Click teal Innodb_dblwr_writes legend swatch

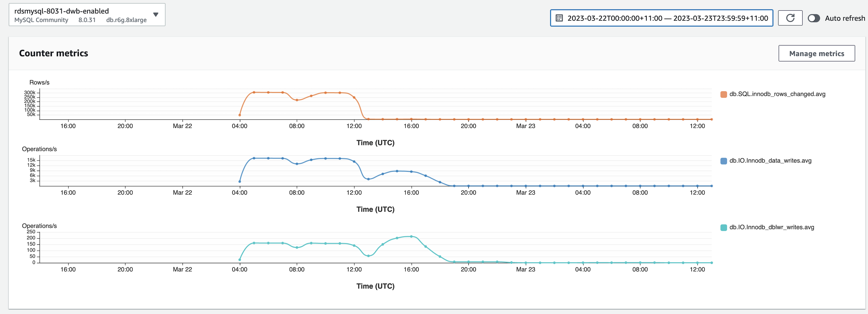point(723,228)
